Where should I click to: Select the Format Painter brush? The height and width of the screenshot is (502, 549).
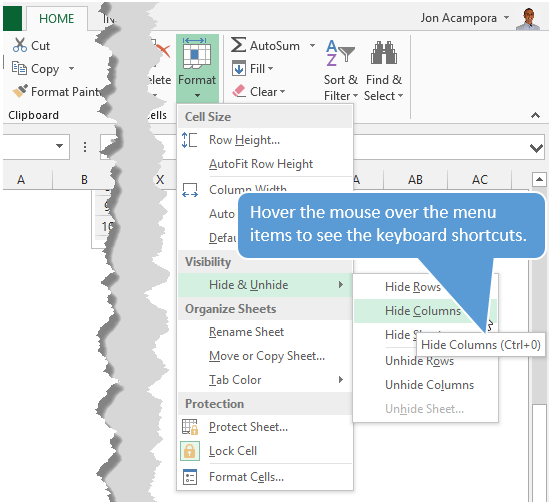coord(20,91)
